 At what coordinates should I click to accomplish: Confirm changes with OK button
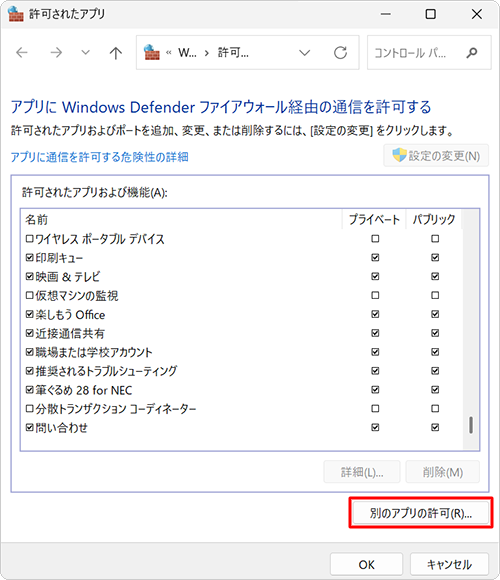click(x=366, y=564)
